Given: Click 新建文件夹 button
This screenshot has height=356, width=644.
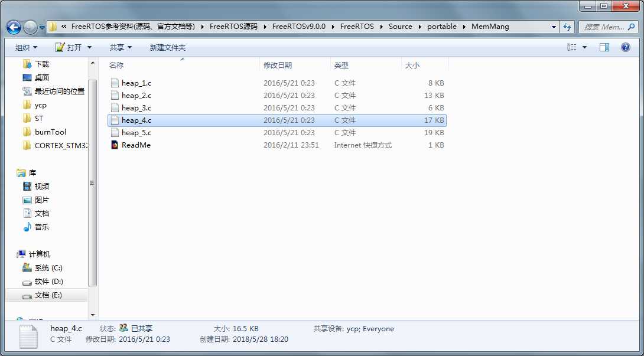Looking at the screenshot, I should (x=168, y=48).
